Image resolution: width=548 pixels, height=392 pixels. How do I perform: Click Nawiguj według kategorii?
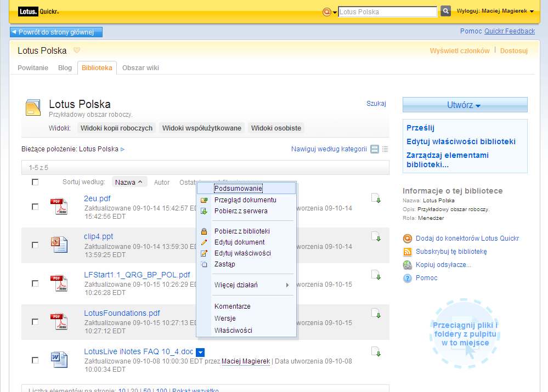tap(329, 149)
